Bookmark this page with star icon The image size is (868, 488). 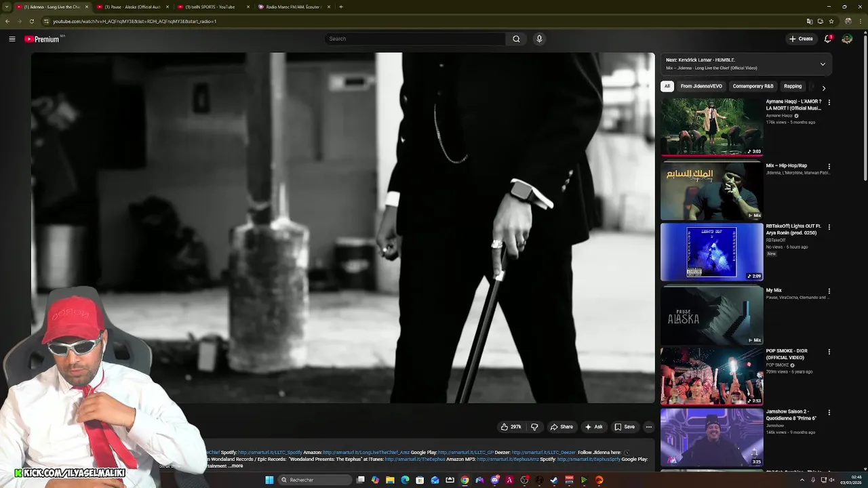coord(831,21)
